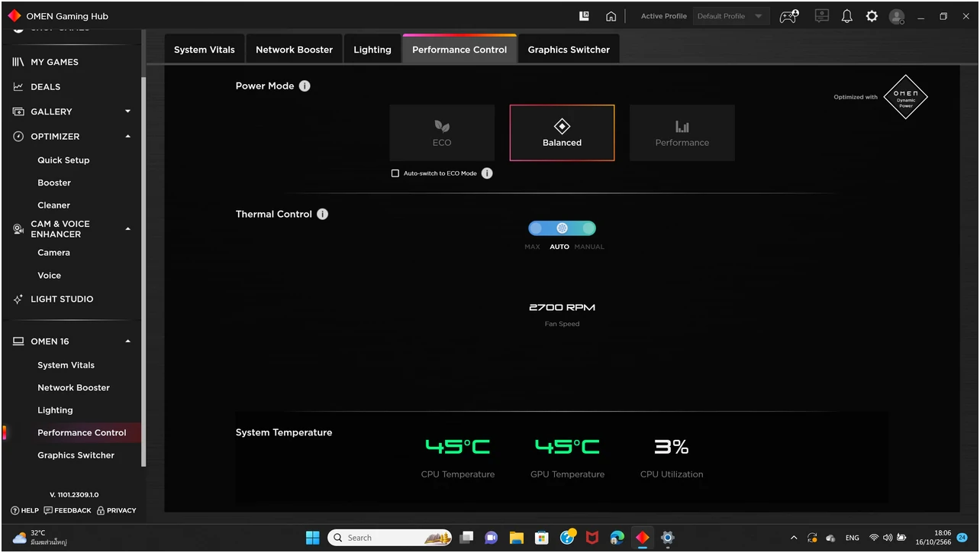Open the chat app icon on taskbar
Image resolution: width=980 pixels, height=553 pixels.
click(x=491, y=538)
